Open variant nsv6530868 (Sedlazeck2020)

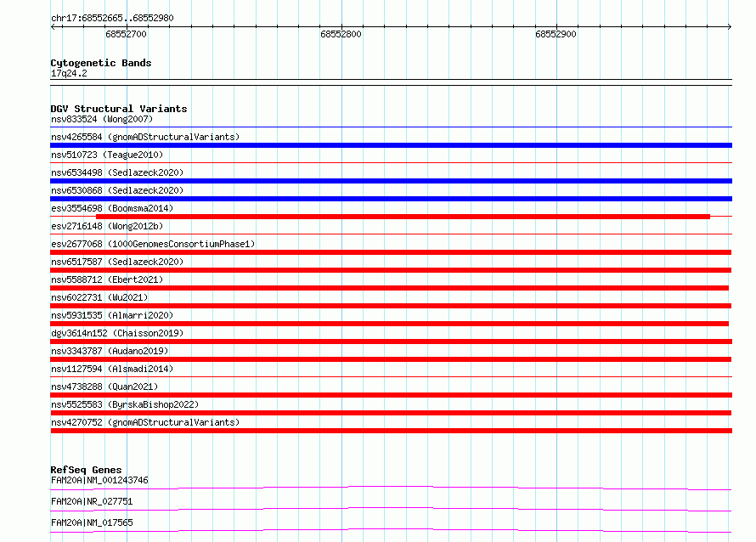117,190
